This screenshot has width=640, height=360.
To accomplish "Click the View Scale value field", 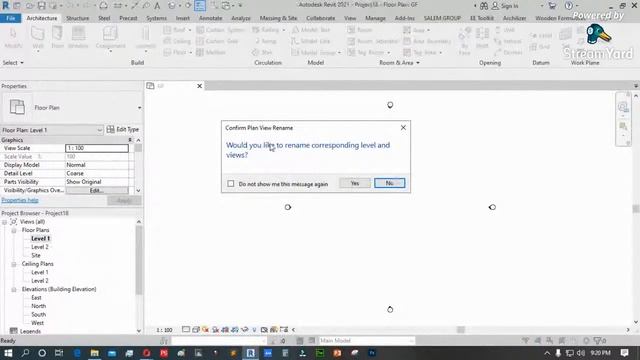I will (x=97, y=148).
